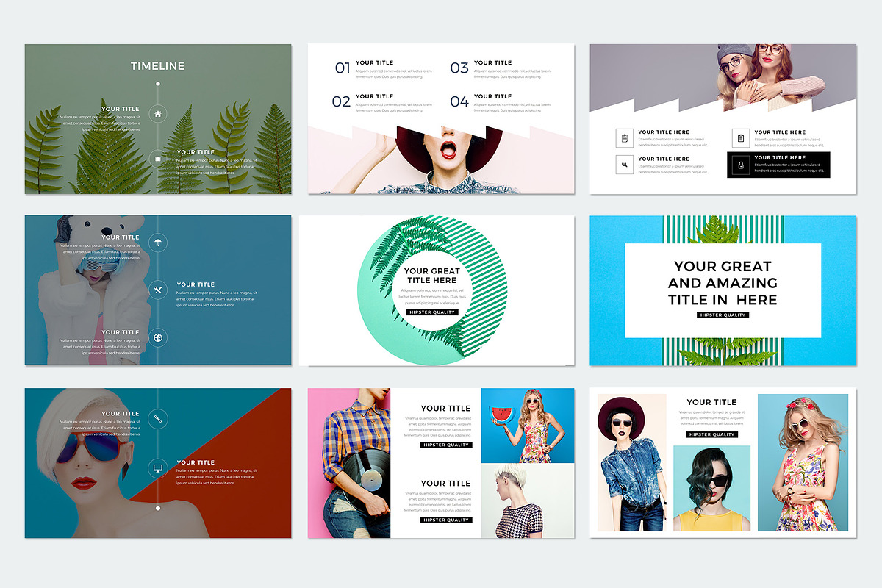Click the chain link icon on the red-blue slide
This screenshot has width=882, height=588.
click(x=158, y=419)
